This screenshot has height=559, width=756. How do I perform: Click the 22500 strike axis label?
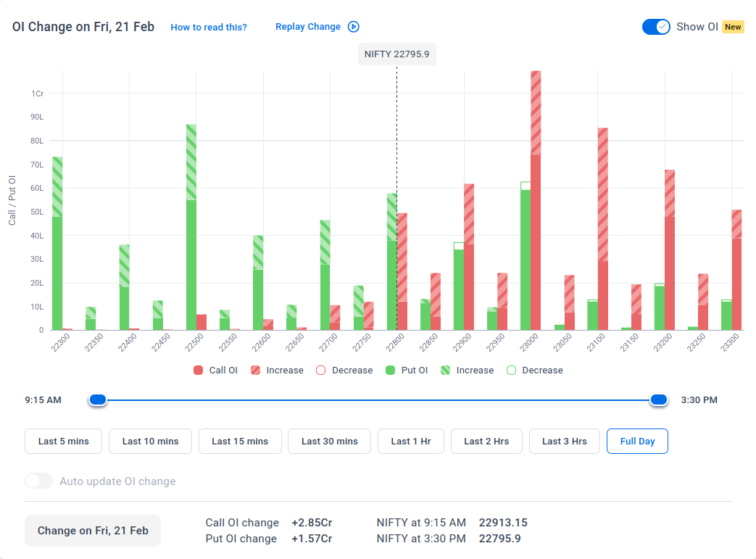pyautogui.click(x=194, y=343)
